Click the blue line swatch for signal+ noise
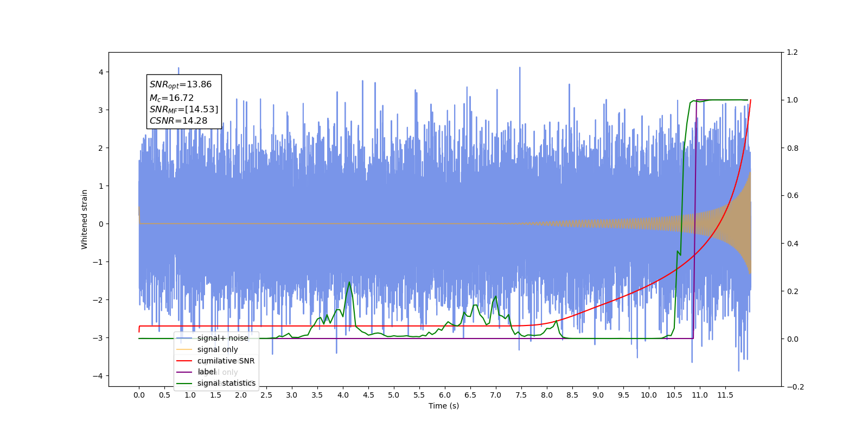868x434 pixels. pos(184,338)
